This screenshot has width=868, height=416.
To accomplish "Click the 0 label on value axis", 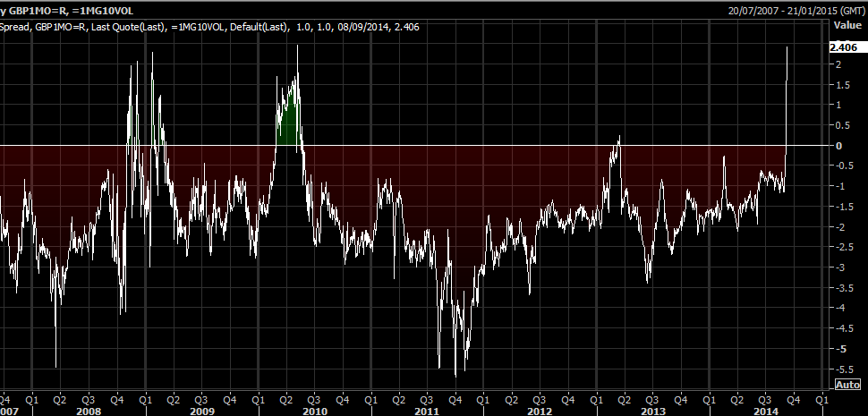I will click(x=839, y=146).
